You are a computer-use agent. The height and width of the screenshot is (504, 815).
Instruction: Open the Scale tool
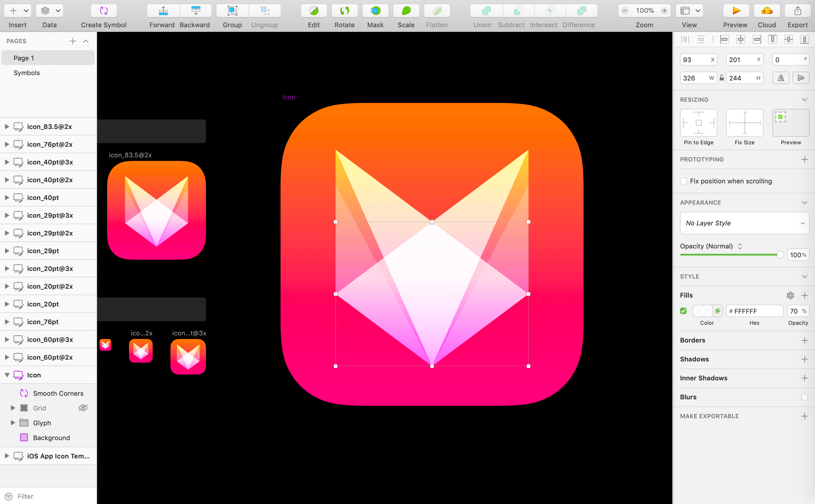[x=406, y=11]
